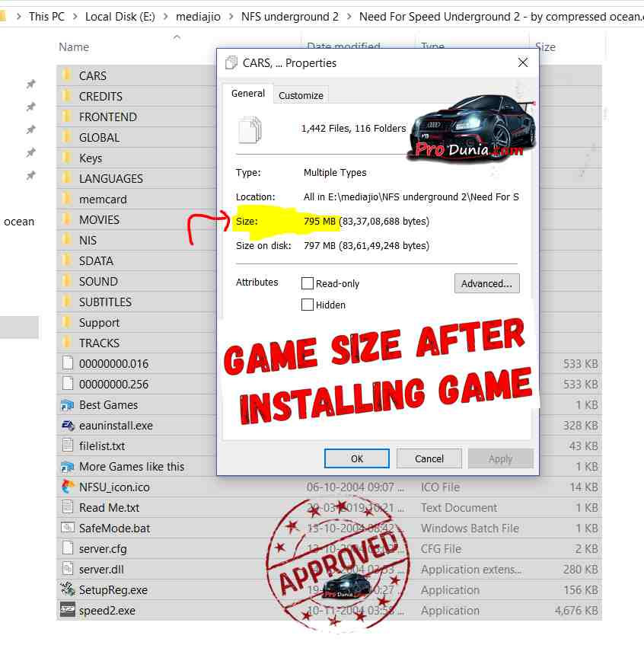Click the filelist.txt document icon

point(68,445)
